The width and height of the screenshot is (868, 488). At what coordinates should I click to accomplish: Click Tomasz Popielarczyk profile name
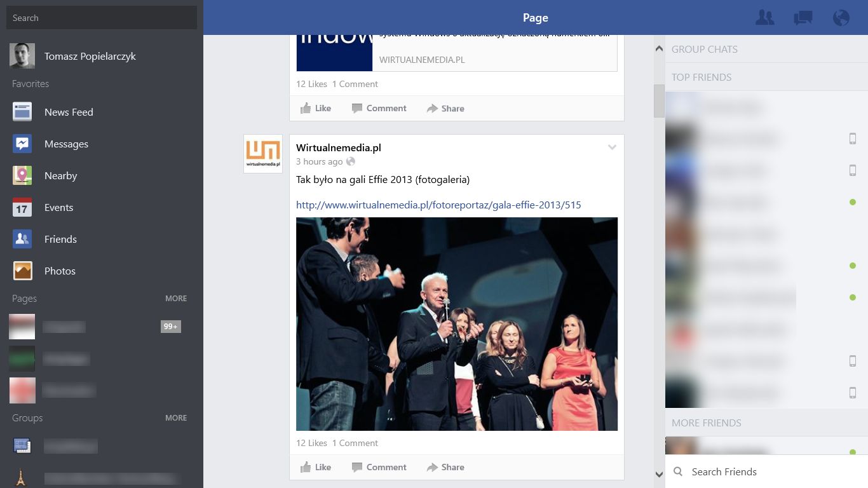[x=90, y=56]
